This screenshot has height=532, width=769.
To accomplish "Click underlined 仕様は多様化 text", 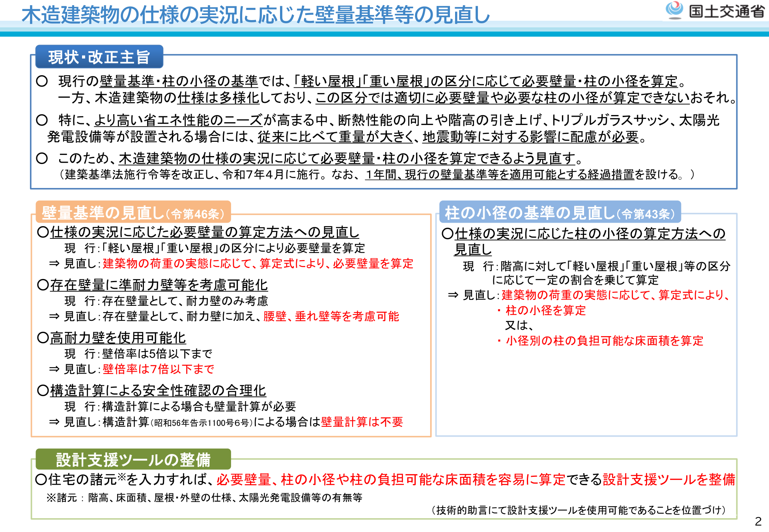I will (x=218, y=97).
